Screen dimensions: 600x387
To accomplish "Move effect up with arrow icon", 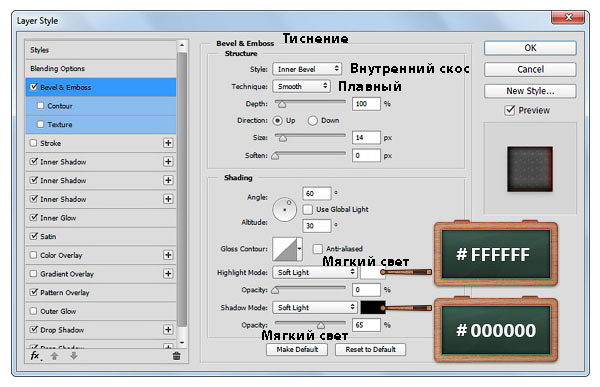I will click(54, 356).
